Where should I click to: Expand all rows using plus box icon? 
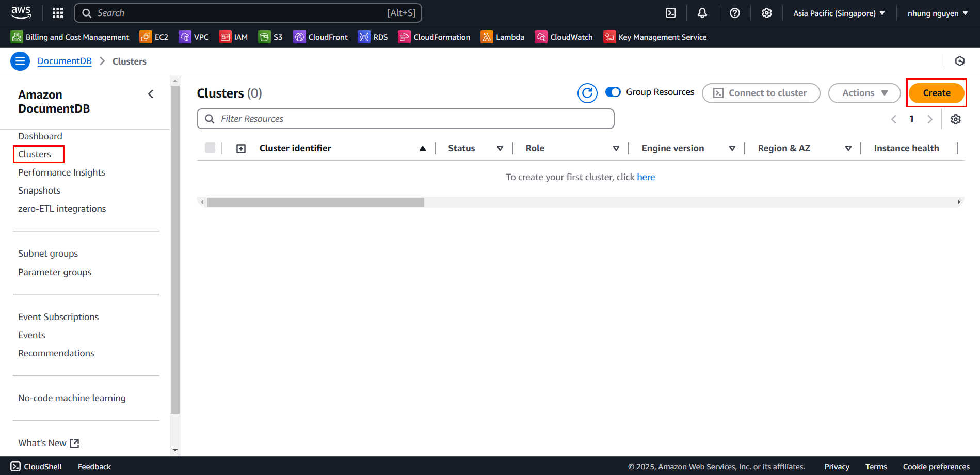[241, 149]
